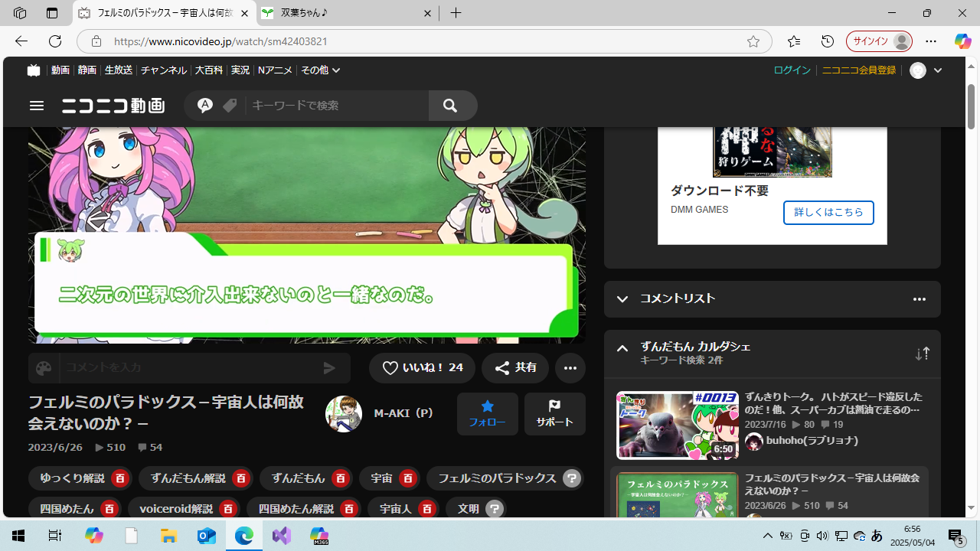This screenshot has width=980, height=551.
Task: Follow M-AKI with フォロー star button
Action: pyautogui.click(x=488, y=414)
